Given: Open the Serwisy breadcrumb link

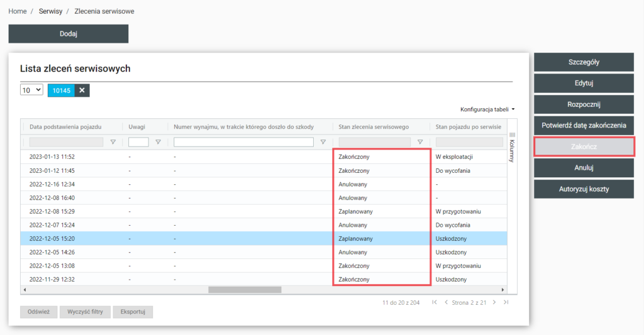Looking at the screenshot, I should [x=50, y=11].
